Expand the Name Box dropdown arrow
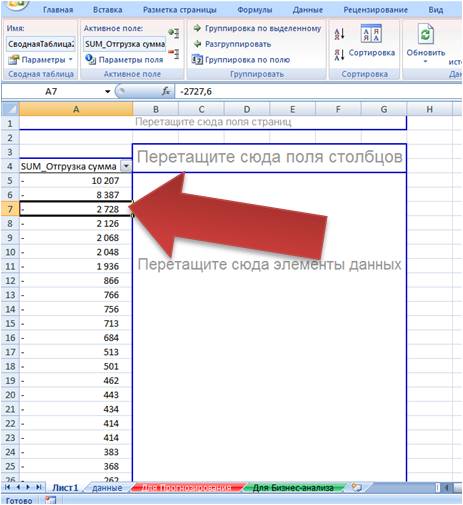The image size is (463, 505). [x=107, y=91]
